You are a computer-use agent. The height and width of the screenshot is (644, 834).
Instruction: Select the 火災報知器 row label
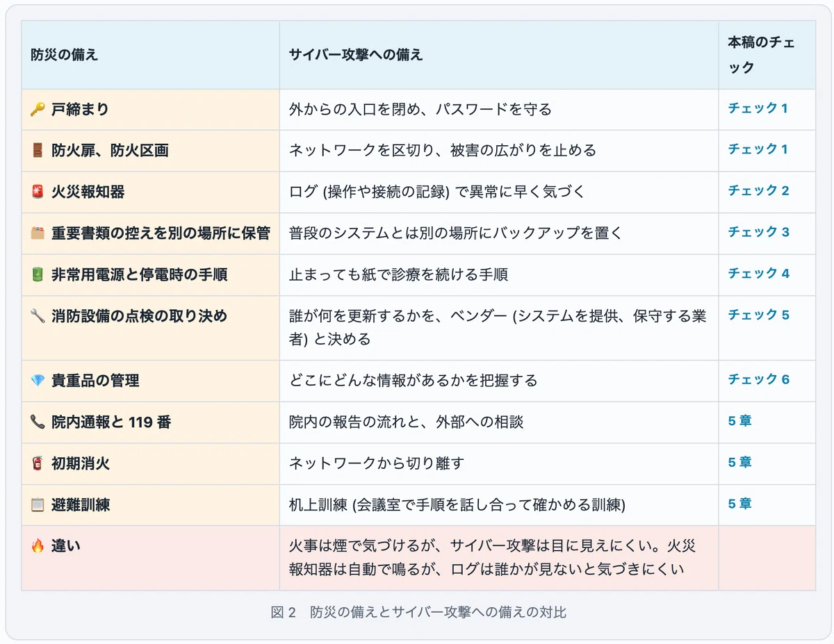click(88, 192)
